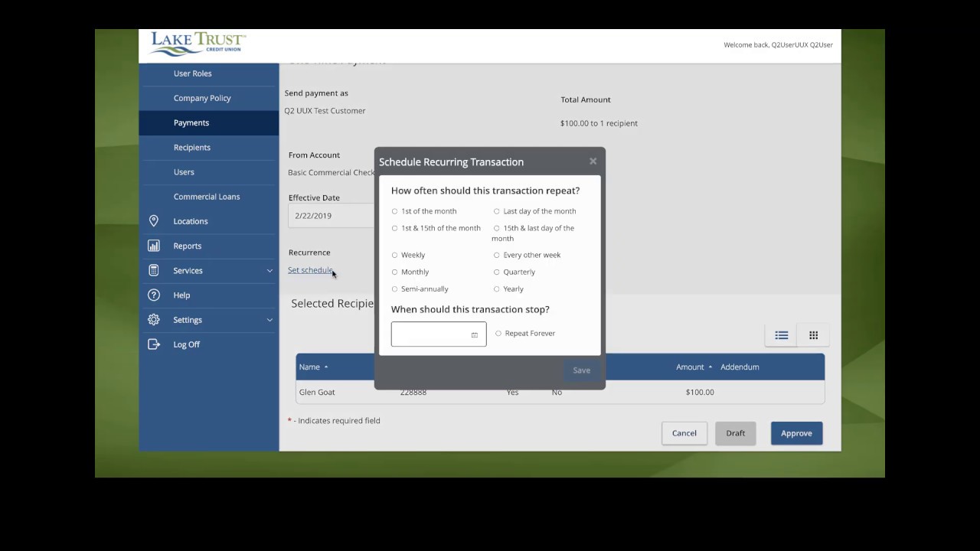The image size is (980, 551).
Task: Close the Schedule Recurring Transaction dialog
Action: (593, 161)
